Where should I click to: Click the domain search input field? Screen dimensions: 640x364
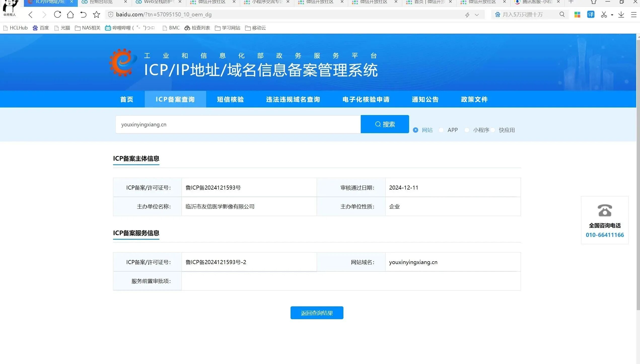238,124
